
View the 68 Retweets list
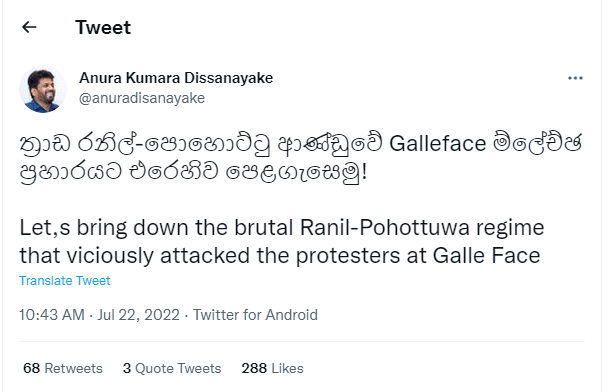tap(63, 368)
